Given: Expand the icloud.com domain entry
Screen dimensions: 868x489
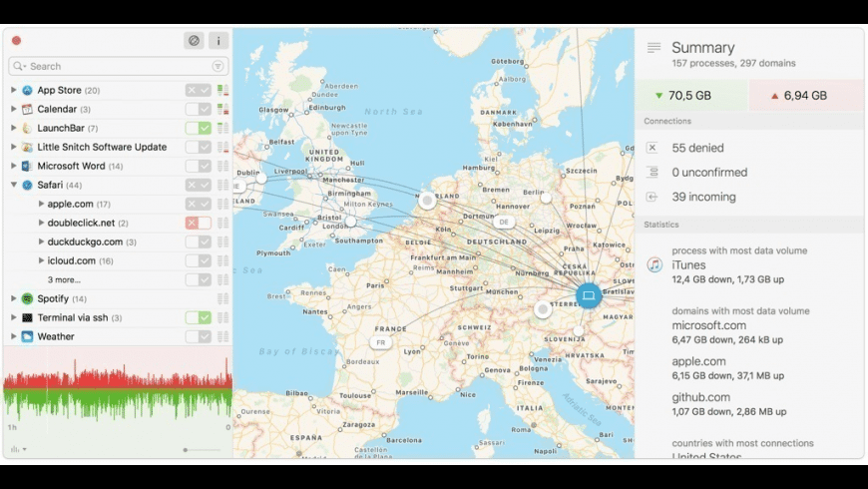Looking at the screenshot, I should click(x=41, y=260).
